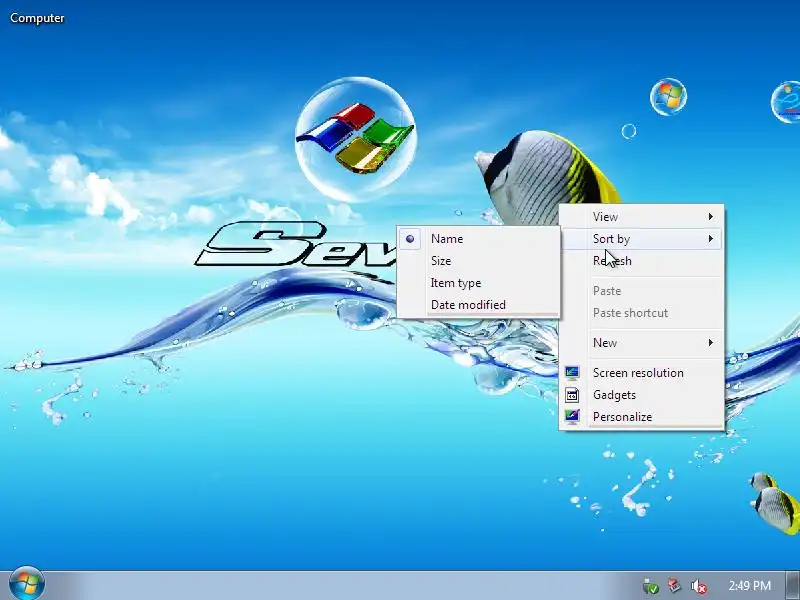Select the Name sort radio option
Screen dimensions: 800x600
(x=479, y=239)
